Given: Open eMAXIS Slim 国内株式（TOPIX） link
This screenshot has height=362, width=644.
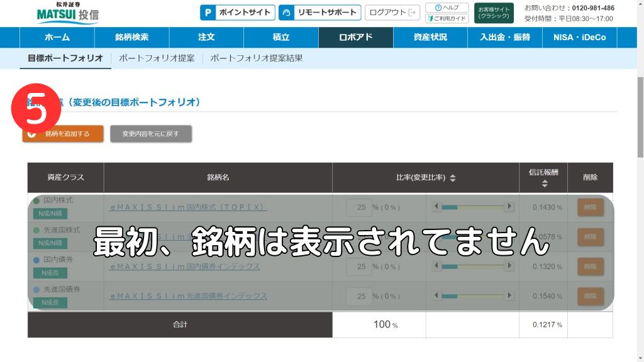Looking at the screenshot, I should point(188,207).
